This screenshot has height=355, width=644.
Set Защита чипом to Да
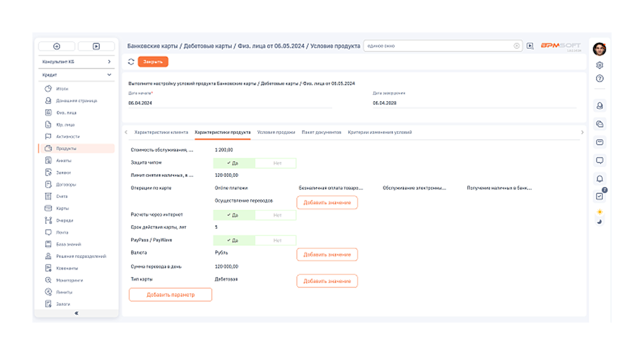click(x=234, y=163)
